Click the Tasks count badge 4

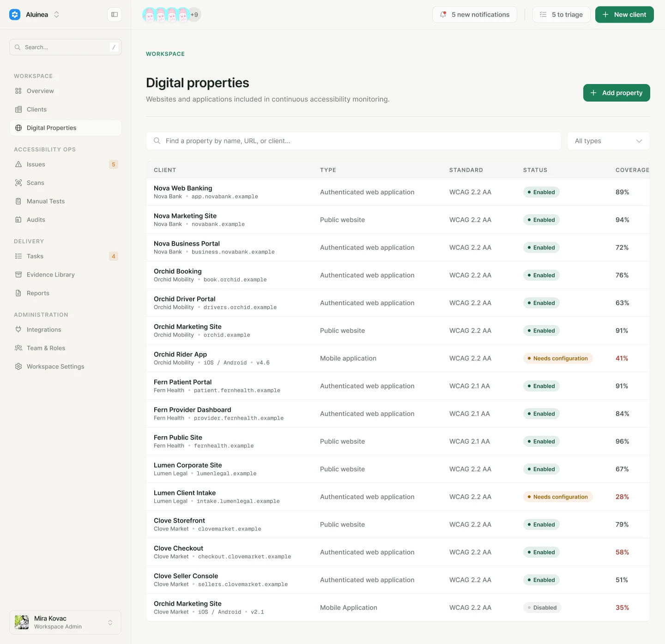[114, 256]
